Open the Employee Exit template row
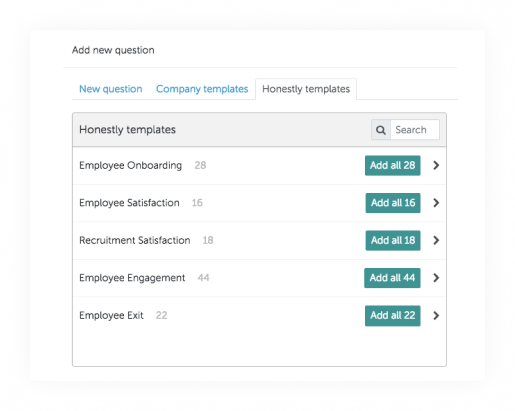The height and width of the screenshot is (411, 515). tap(259, 315)
